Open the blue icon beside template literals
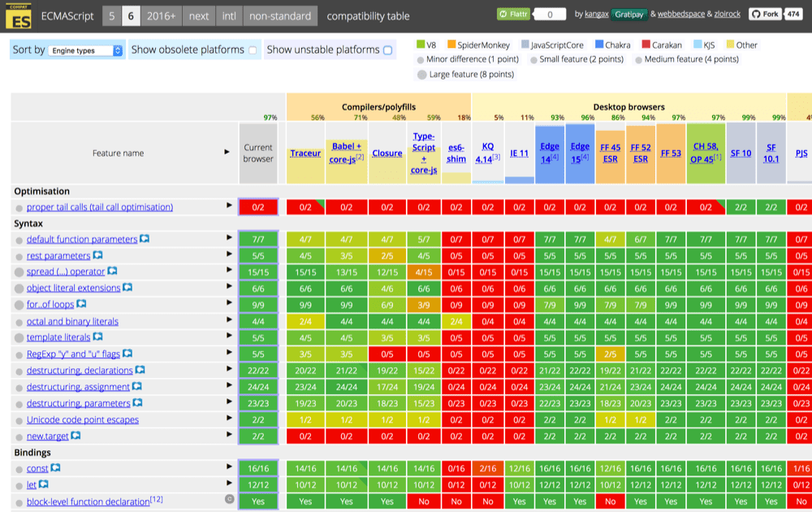 (97, 336)
